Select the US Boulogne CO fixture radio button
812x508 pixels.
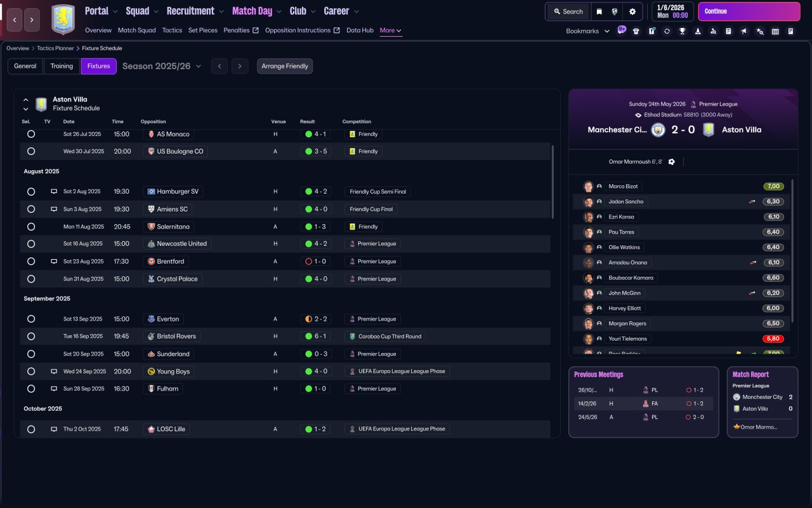pos(31,151)
